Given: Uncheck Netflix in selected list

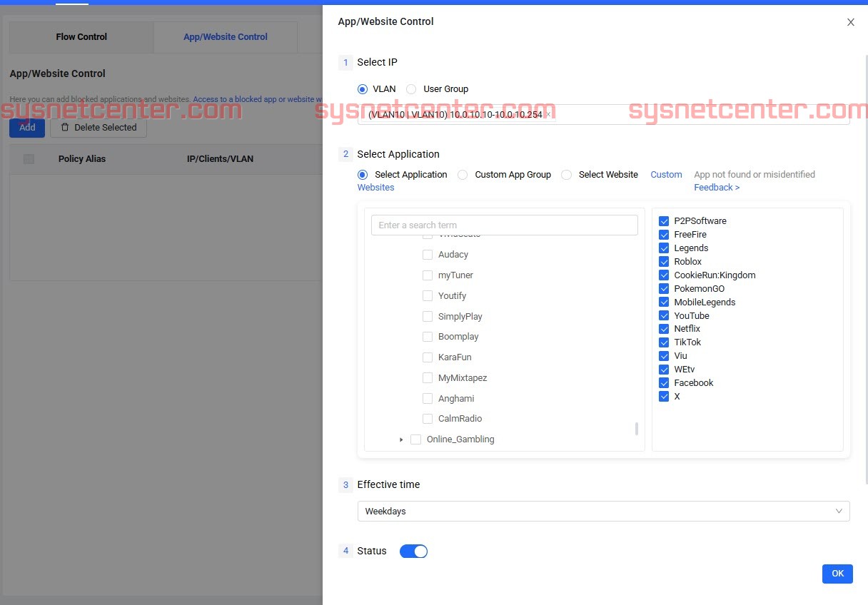Looking at the screenshot, I should (664, 329).
